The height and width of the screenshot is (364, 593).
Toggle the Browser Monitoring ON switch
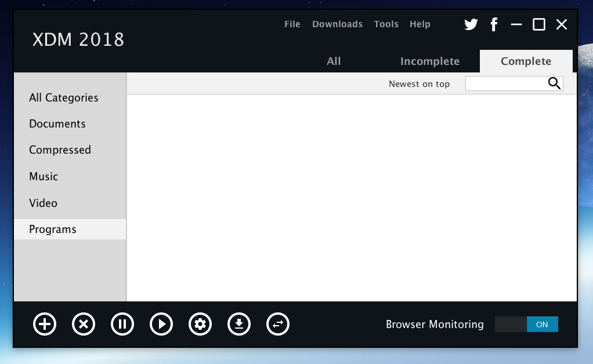[x=526, y=325]
